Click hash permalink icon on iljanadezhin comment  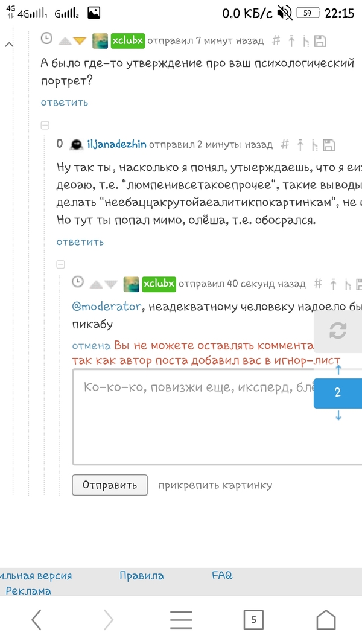pyautogui.click(x=285, y=145)
